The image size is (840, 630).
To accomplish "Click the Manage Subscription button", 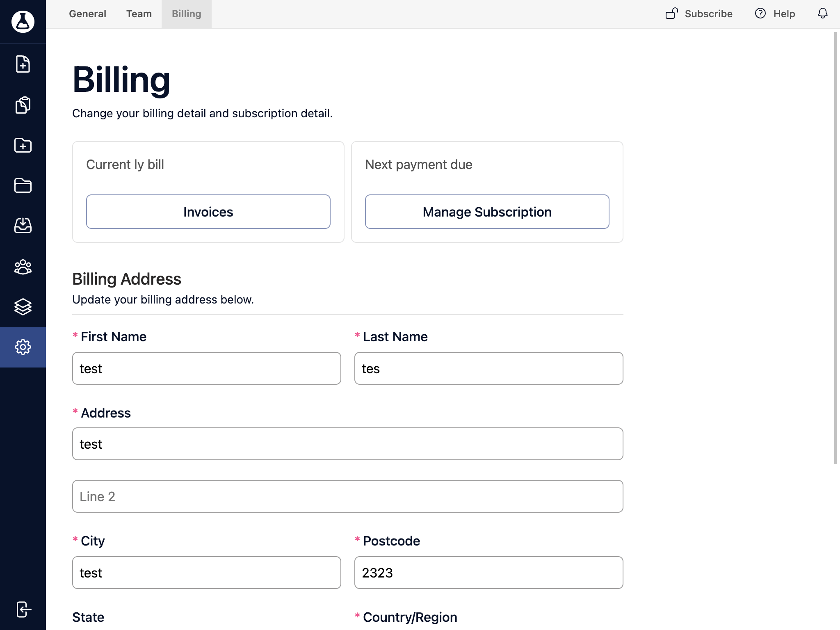I will click(x=487, y=212).
